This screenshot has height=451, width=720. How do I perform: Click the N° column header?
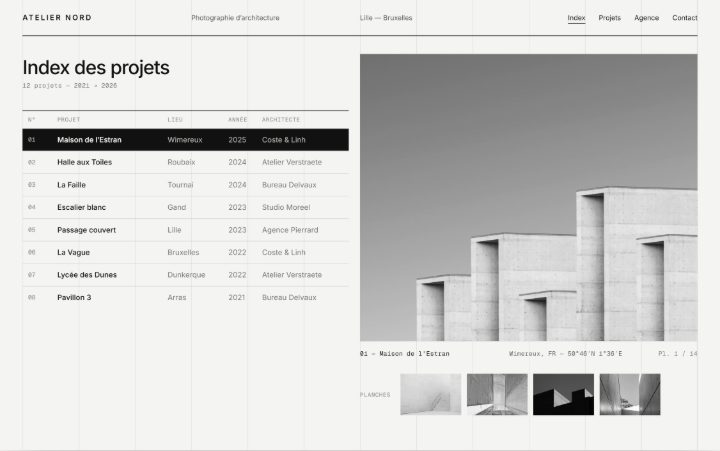tap(31, 119)
